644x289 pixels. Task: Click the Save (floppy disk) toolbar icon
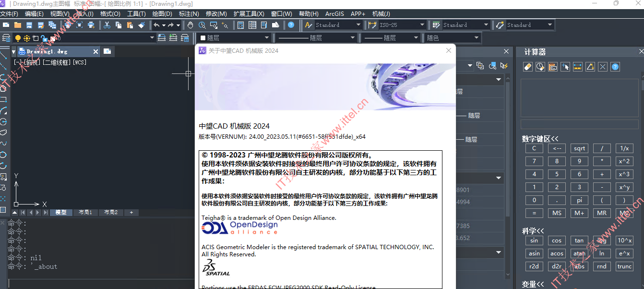click(29, 25)
